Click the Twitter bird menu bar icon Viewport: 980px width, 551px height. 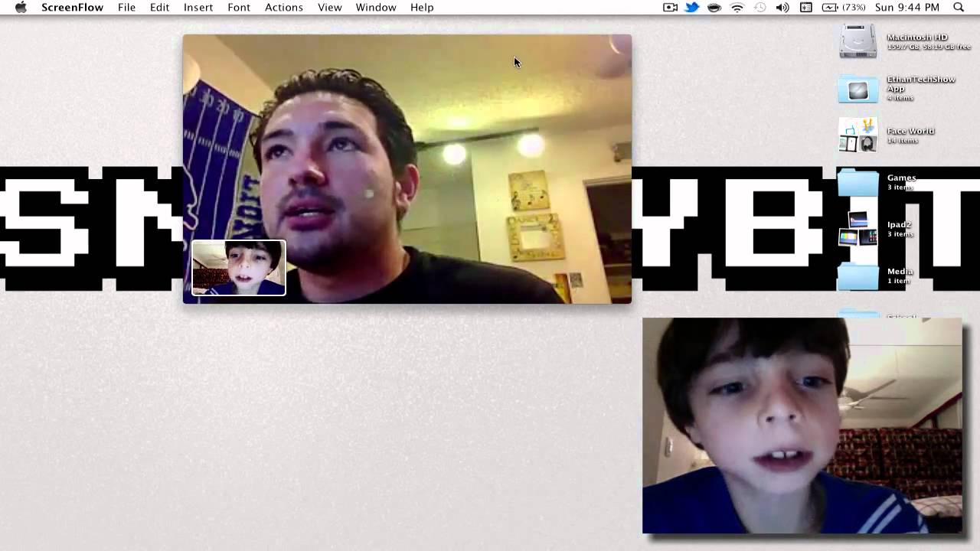(692, 8)
